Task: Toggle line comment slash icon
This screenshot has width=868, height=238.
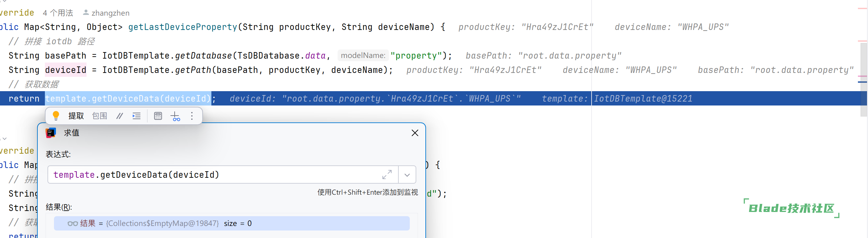Action: pyautogui.click(x=119, y=116)
